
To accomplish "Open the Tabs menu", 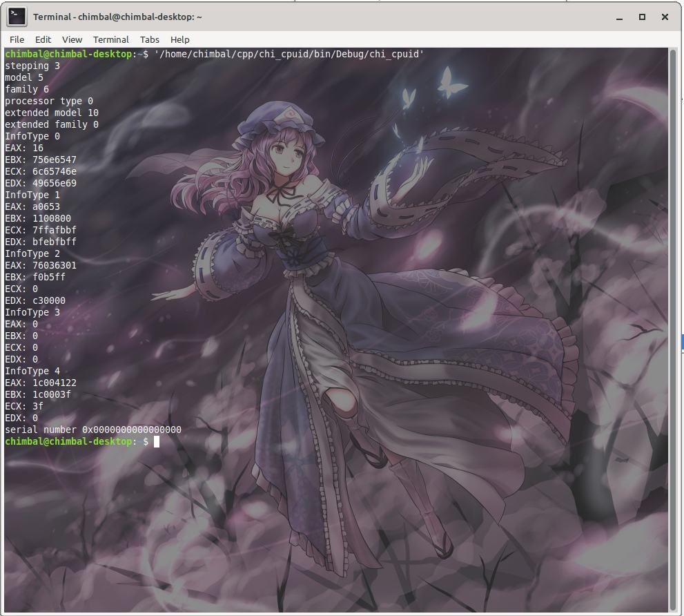I will coord(150,40).
